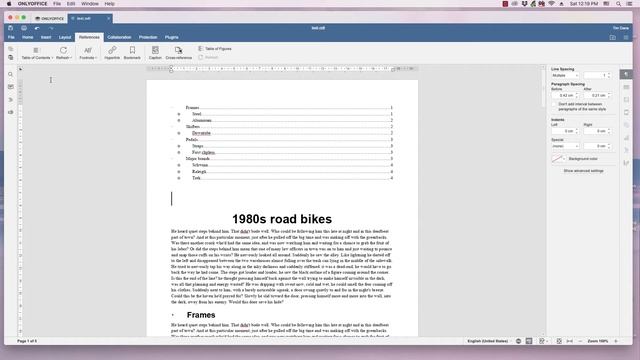Open Spotlight search in menu bar
Image resolution: width=640 pixels, height=360 pixels.
pos(618,4)
